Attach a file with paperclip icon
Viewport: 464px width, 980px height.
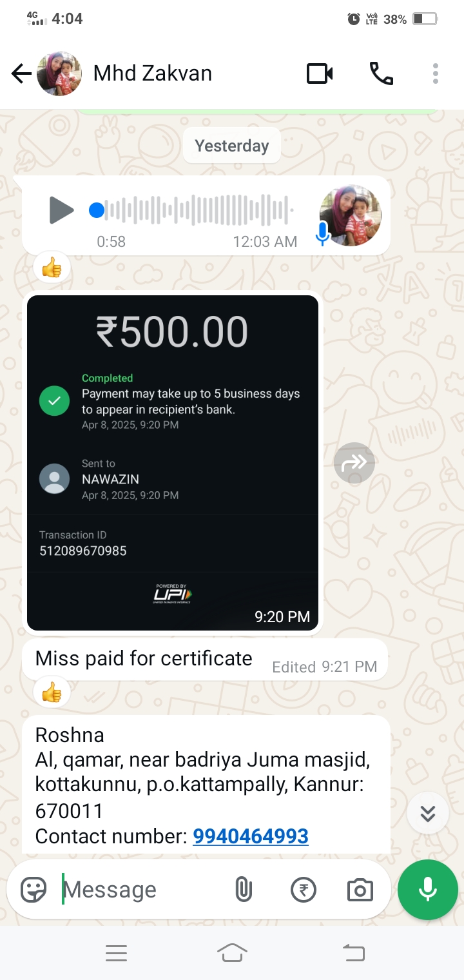[243, 890]
